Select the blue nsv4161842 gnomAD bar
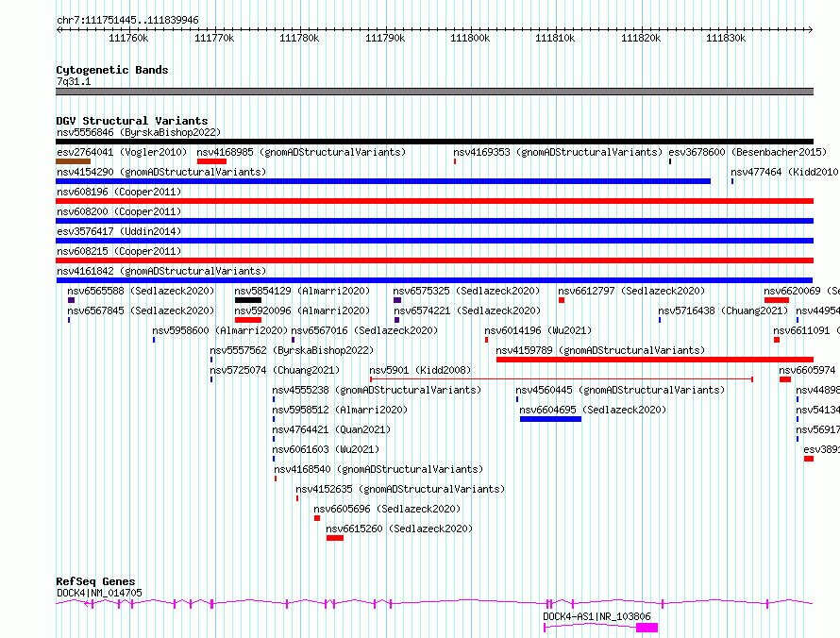The width and height of the screenshot is (840, 638). click(434, 280)
